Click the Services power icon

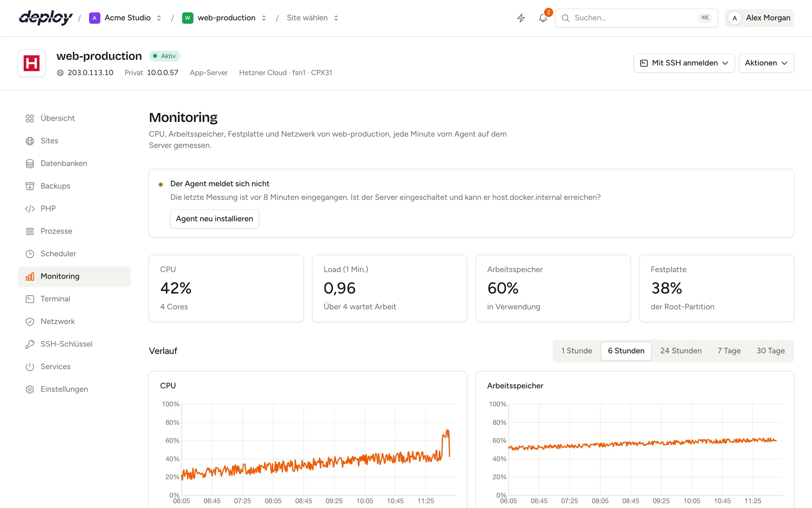(30, 367)
